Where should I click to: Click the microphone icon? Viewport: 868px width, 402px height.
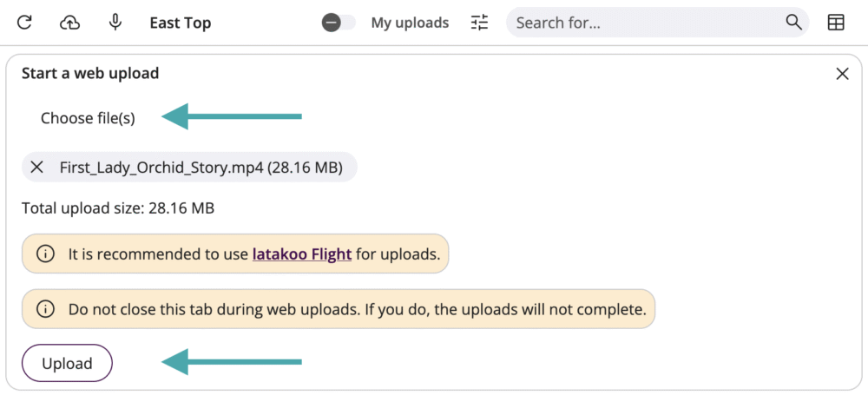[115, 23]
